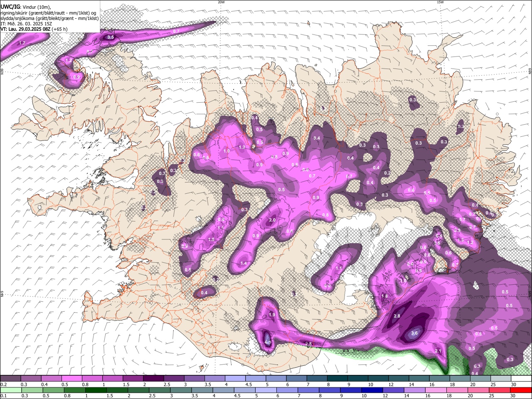Click the '15W' longitude label at the top edge
The height and width of the screenshot is (399, 532).
(440, 2)
